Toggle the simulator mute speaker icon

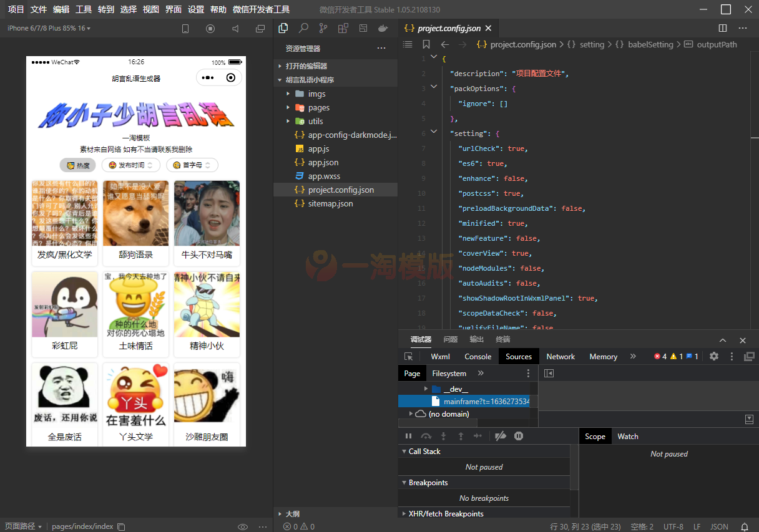pyautogui.click(x=235, y=29)
